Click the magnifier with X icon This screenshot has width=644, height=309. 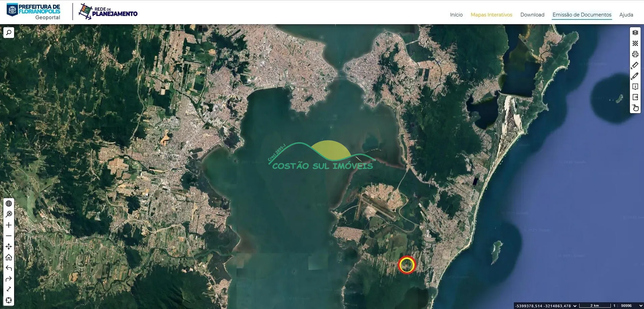point(9,214)
